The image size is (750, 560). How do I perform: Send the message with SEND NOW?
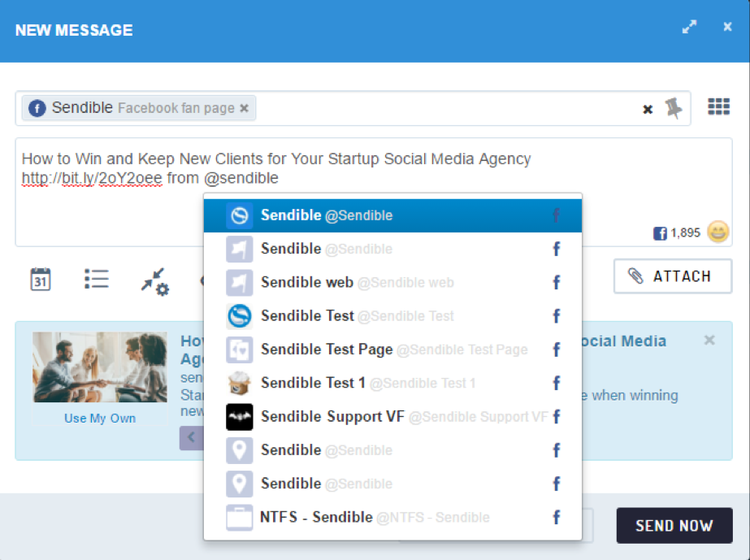(674, 526)
